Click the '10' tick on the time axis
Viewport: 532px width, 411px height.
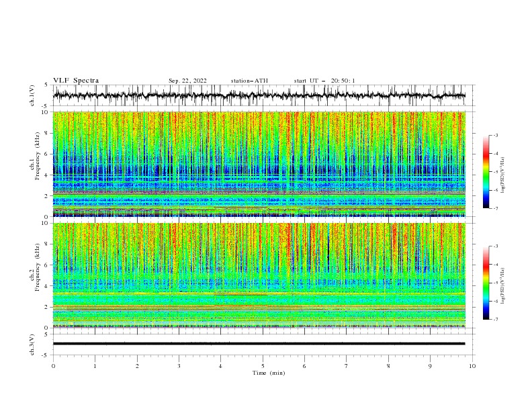click(472, 366)
